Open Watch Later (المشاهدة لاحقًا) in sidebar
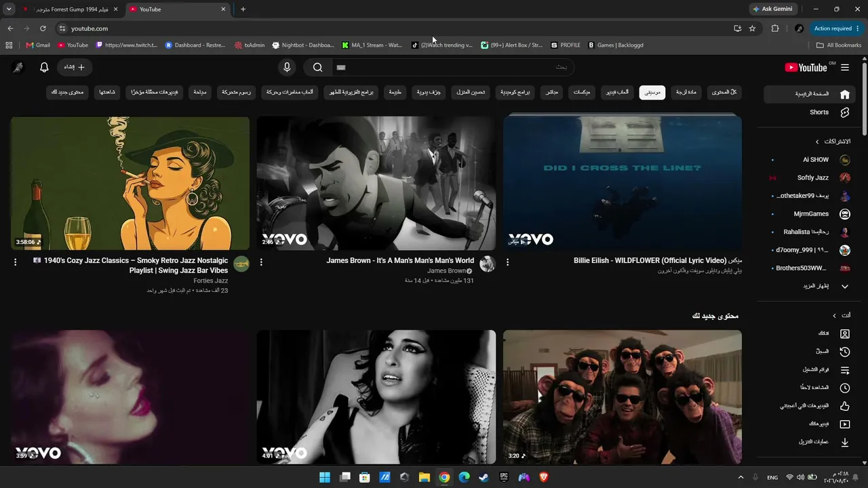Screen dimensions: 868x488 (x=810, y=388)
